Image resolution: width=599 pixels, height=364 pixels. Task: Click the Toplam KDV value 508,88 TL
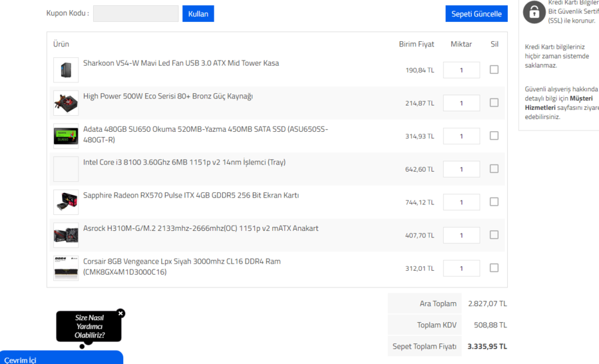(x=491, y=325)
